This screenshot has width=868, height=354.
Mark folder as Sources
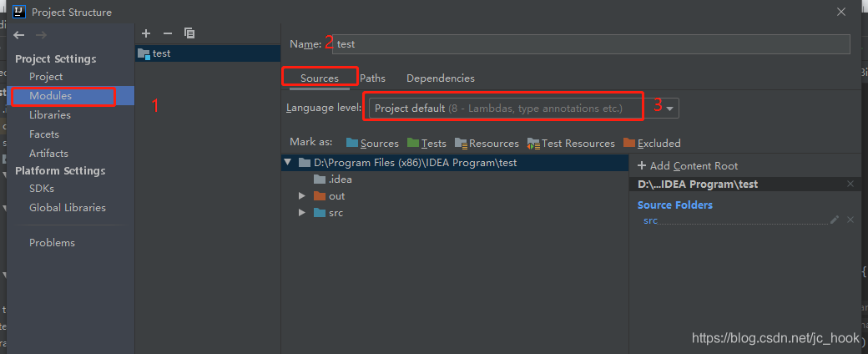coord(372,143)
